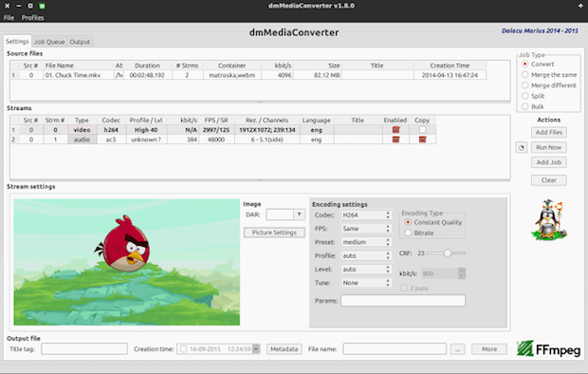Open the Codec H264 selector

click(366, 215)
